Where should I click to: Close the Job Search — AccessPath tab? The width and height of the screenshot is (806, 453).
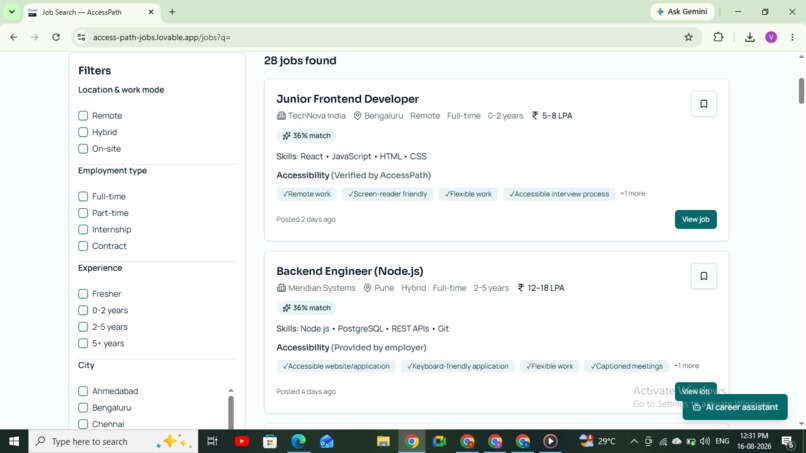(151, 12)
